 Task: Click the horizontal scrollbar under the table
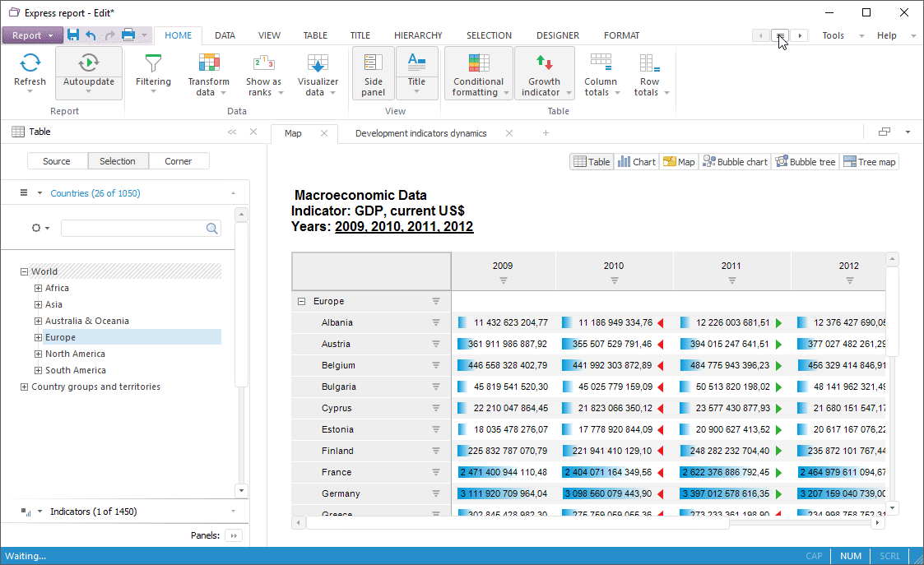coord(517,523)
